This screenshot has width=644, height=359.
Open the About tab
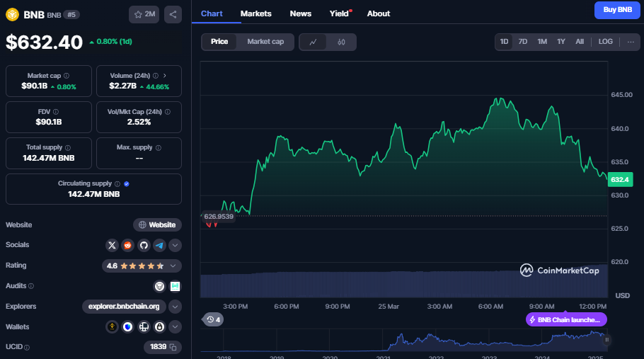(379, 13)
